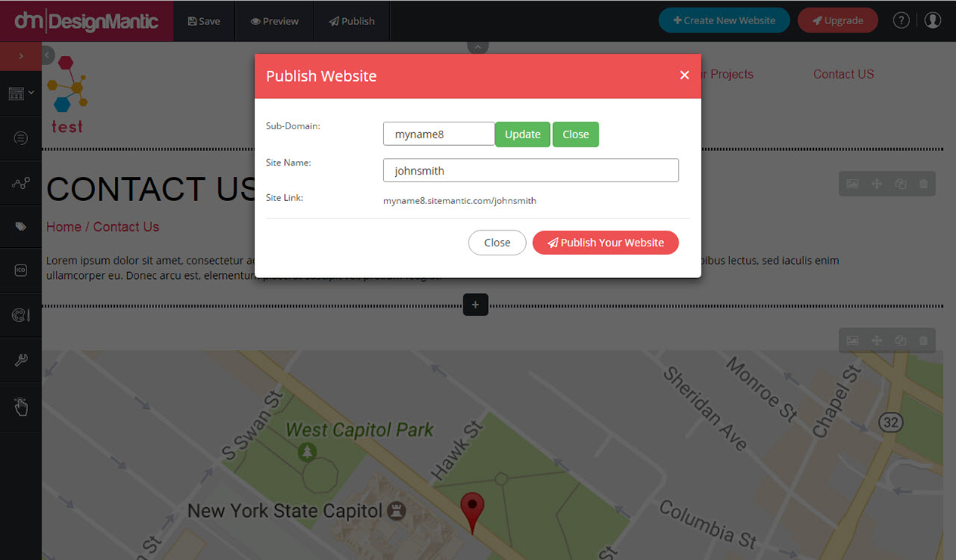Collapse the left sidebar with the arrow
This screenshot has height=560, width=956.
[46, 54]
